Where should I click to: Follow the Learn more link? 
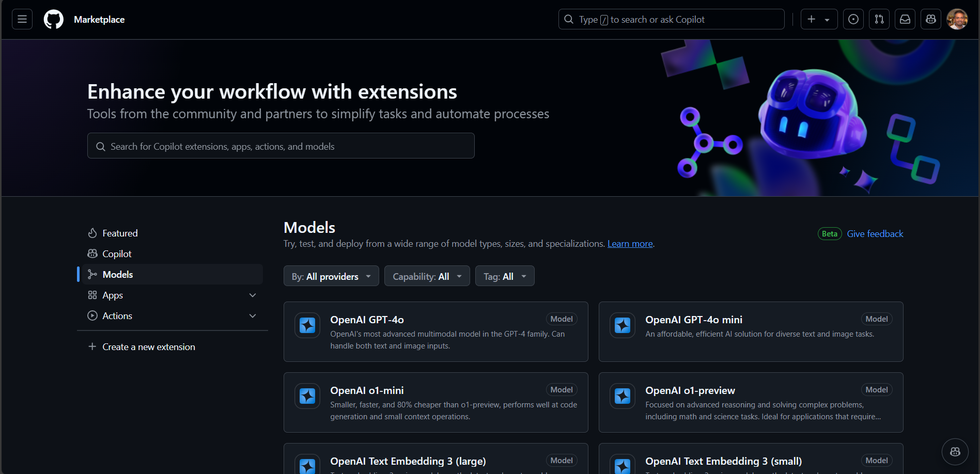coord(630,244)
